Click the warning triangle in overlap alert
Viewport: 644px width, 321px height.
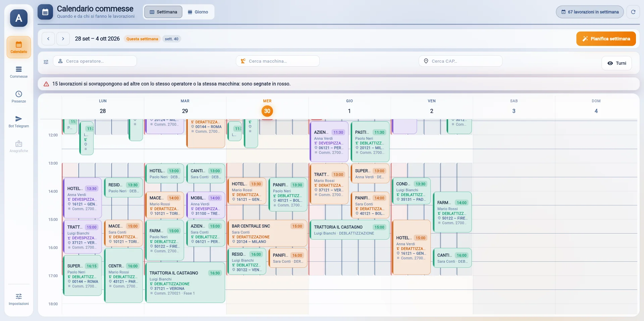pos(46,84)
